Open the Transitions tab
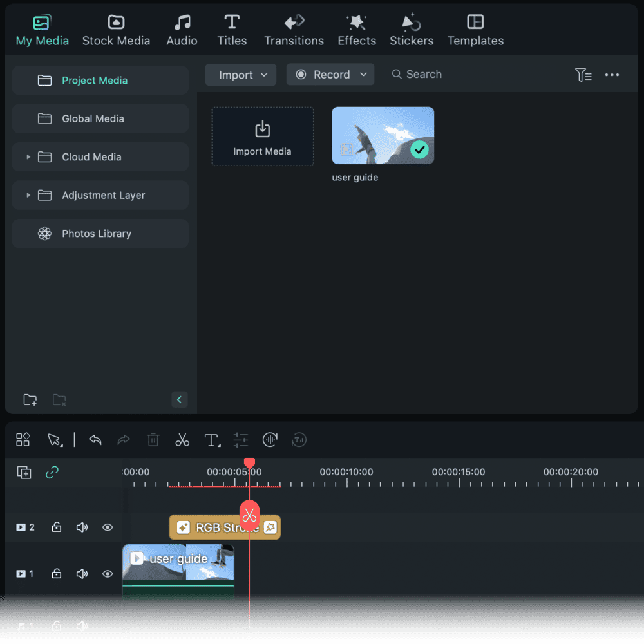The width and height of the screenshot is (644, 644). tap(294, 29)
